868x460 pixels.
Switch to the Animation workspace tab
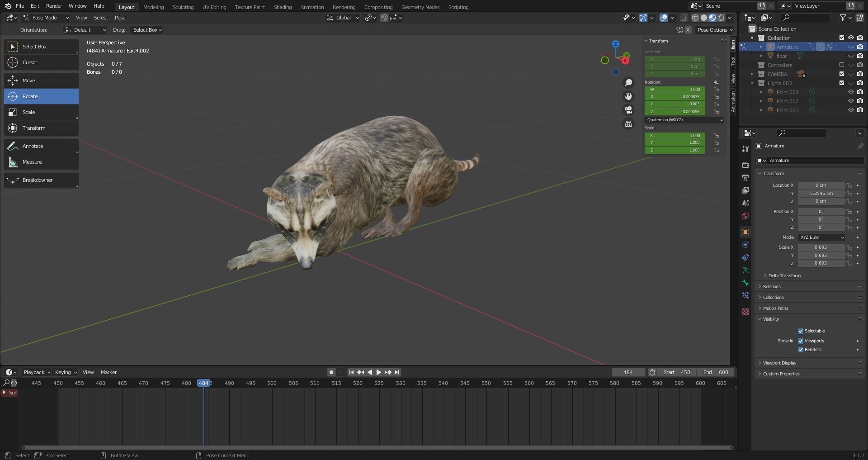click(312, 7)
